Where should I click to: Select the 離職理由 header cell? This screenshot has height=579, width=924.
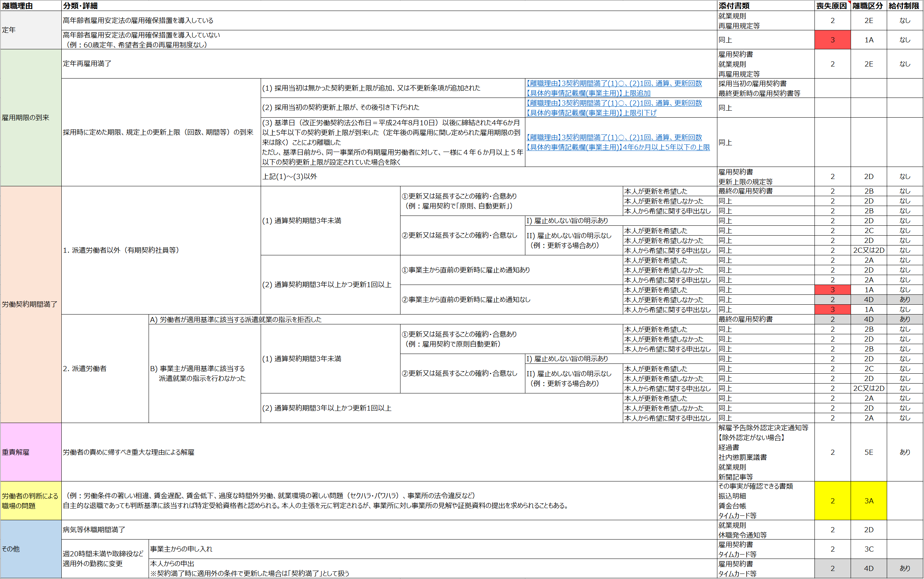(31, 6)
